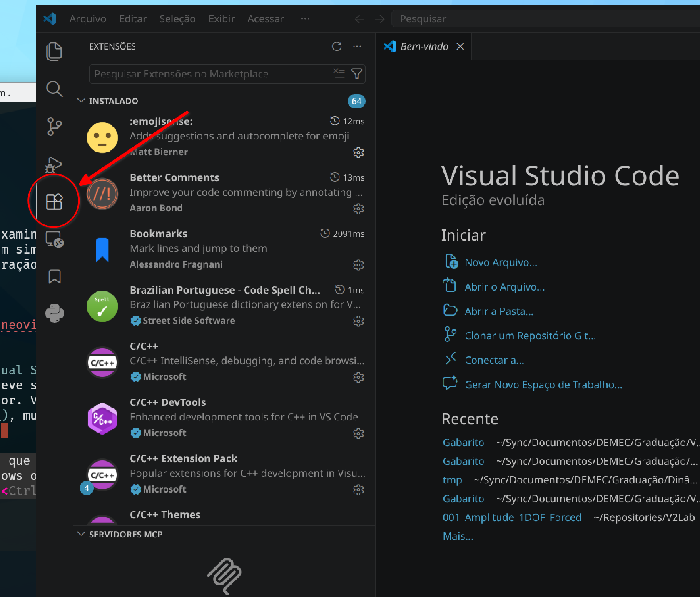Click the Better Comments extension logo
700x597 pixels.
click(102, 194)
